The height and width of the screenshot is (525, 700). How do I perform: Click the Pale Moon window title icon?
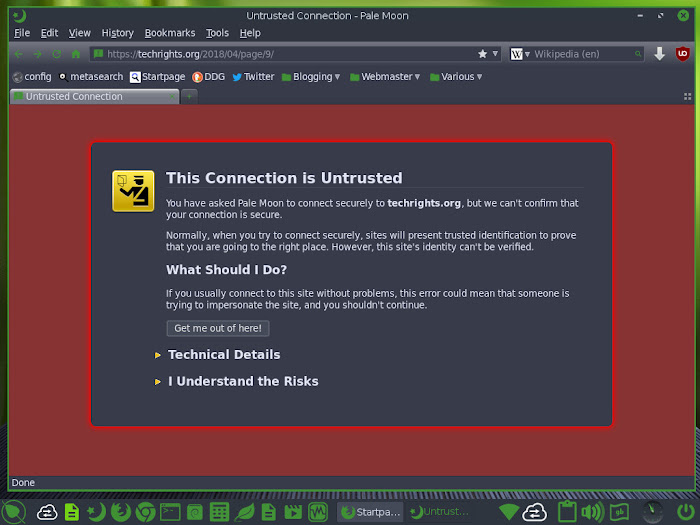[19, 16]
